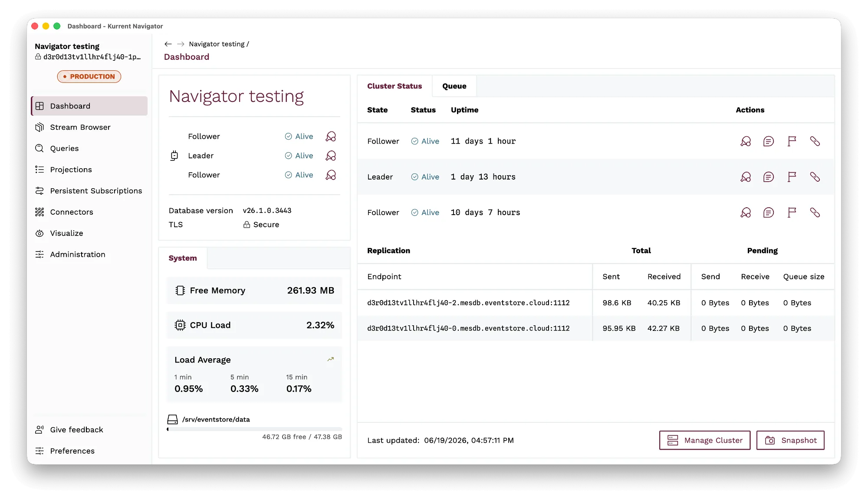This screenshot has height=500, width=868.
Task: Click the 42.27 KB received value
Action: coord(664,329)
